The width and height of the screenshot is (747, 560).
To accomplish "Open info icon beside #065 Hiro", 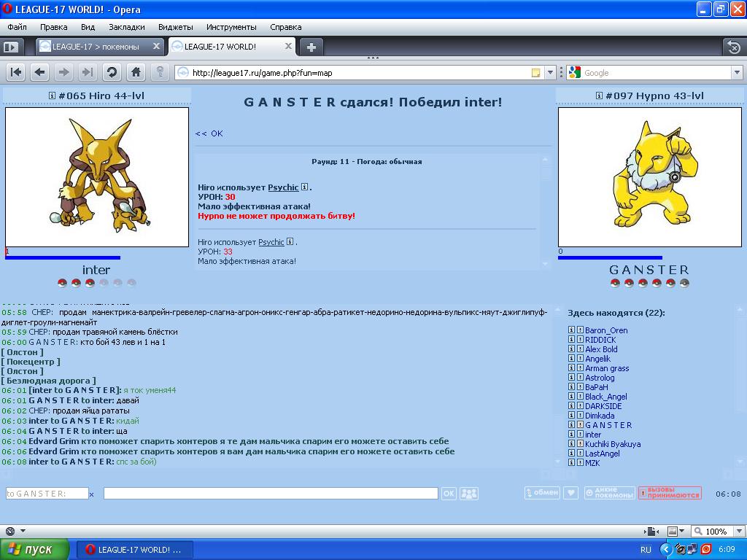I will (x=52, y=96).
